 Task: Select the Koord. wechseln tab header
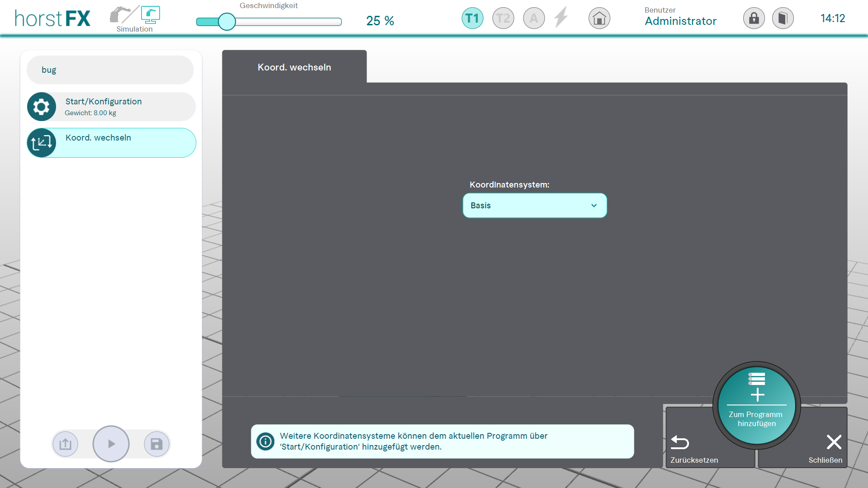click(294, 67)
